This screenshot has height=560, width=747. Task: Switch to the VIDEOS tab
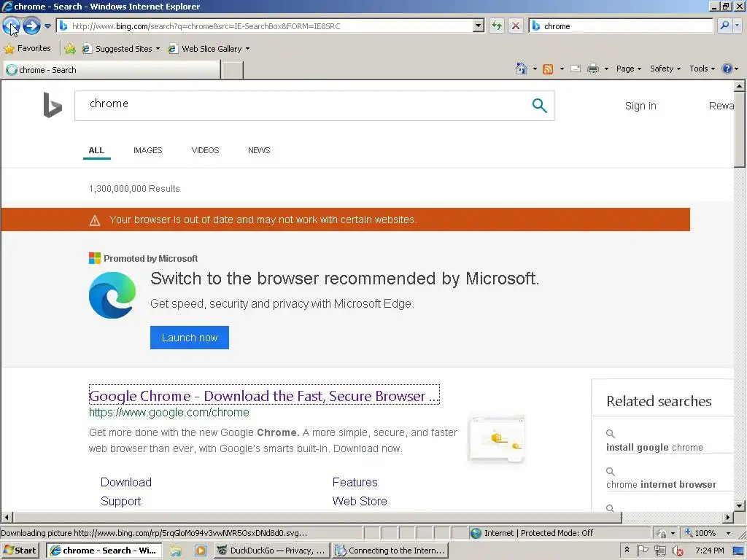point(205,150)
